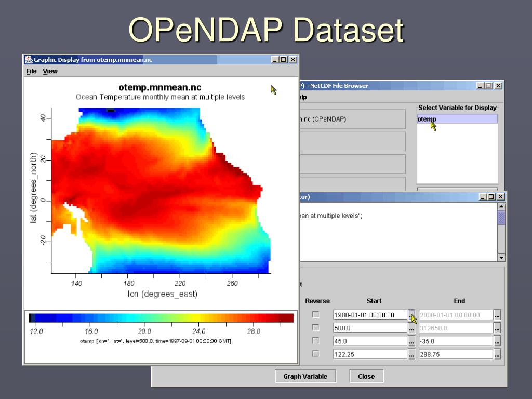Open value picker next to End 288.75

click(x=497, y=354)
